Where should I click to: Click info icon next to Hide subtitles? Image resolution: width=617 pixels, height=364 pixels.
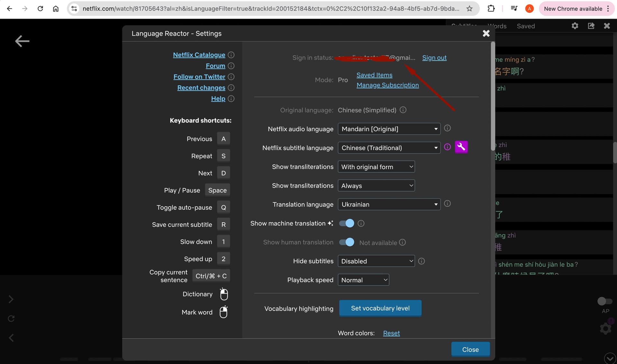pyautogui.click(x=422, y=261)
